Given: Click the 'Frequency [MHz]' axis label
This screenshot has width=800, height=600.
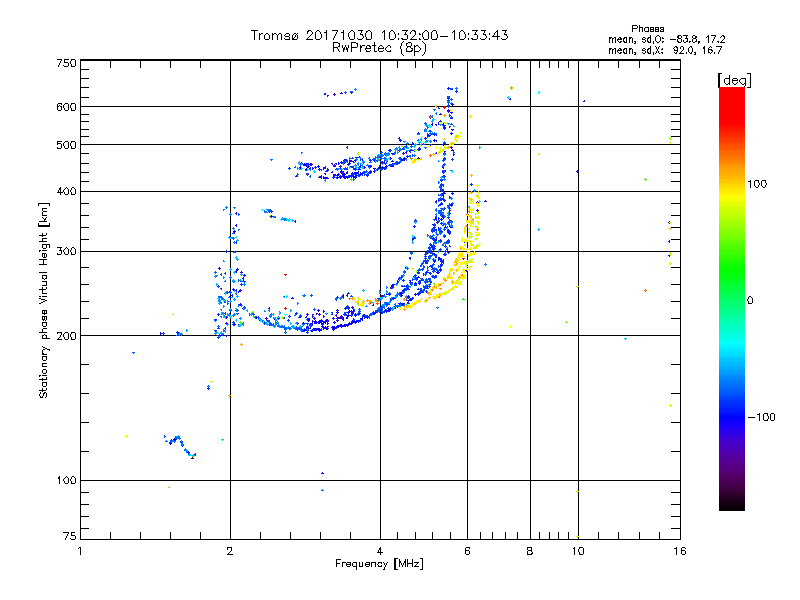Looking at the screenshot, I should pyautogui.click(x=379, y=564).
